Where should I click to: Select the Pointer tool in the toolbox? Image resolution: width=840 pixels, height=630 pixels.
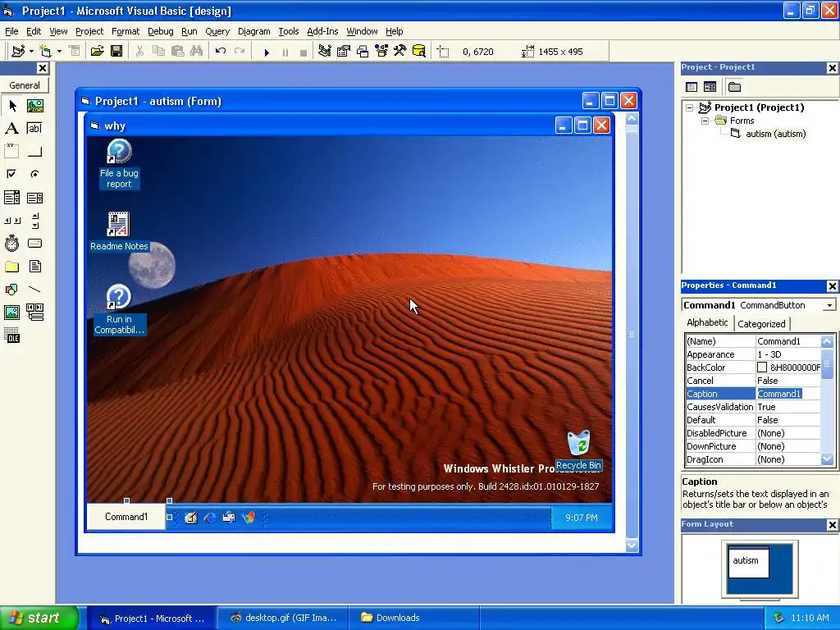click(11, 106)
